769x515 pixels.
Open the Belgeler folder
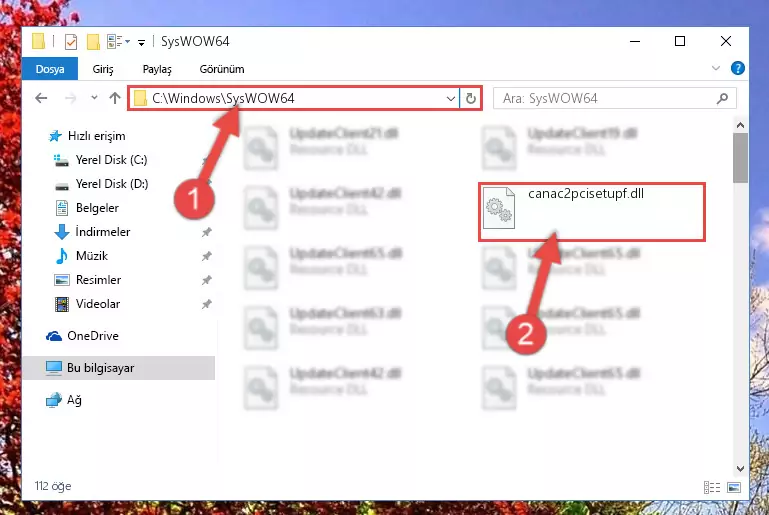[97, 208]
